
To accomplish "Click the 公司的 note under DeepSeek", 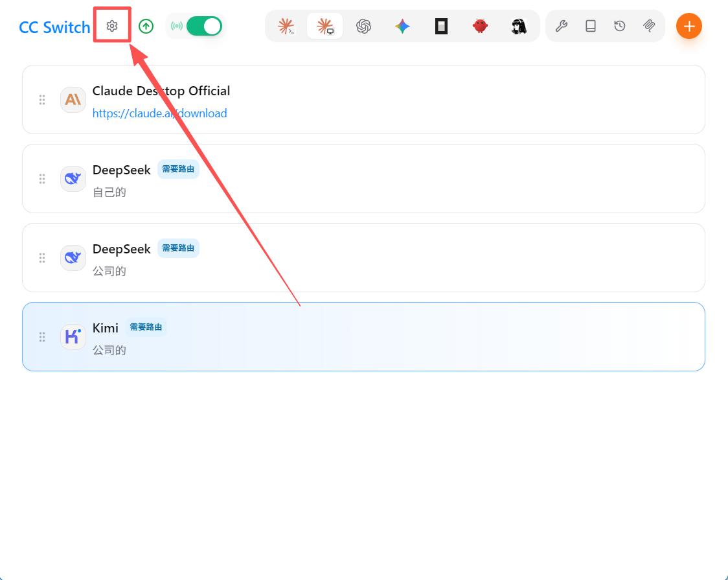I will tap(109, 271).
